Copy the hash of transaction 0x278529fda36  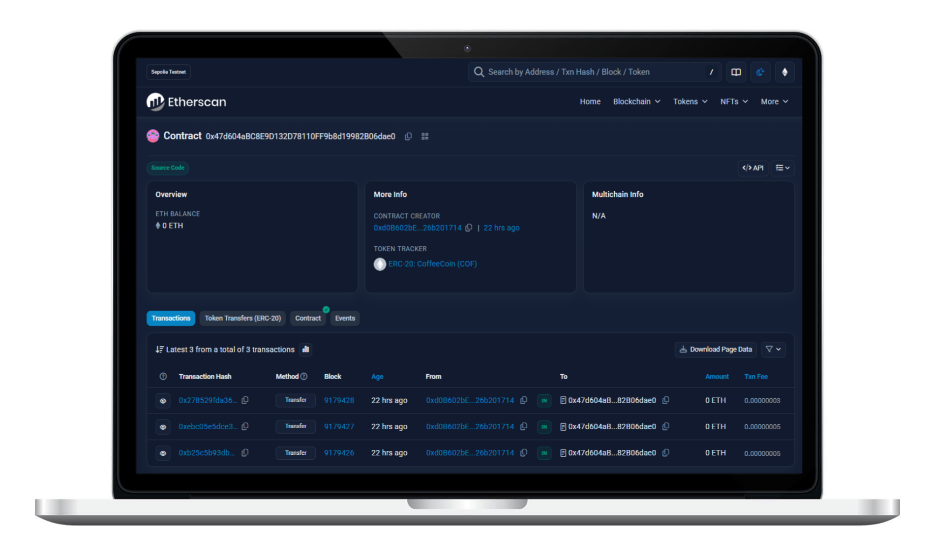point(245,400)
